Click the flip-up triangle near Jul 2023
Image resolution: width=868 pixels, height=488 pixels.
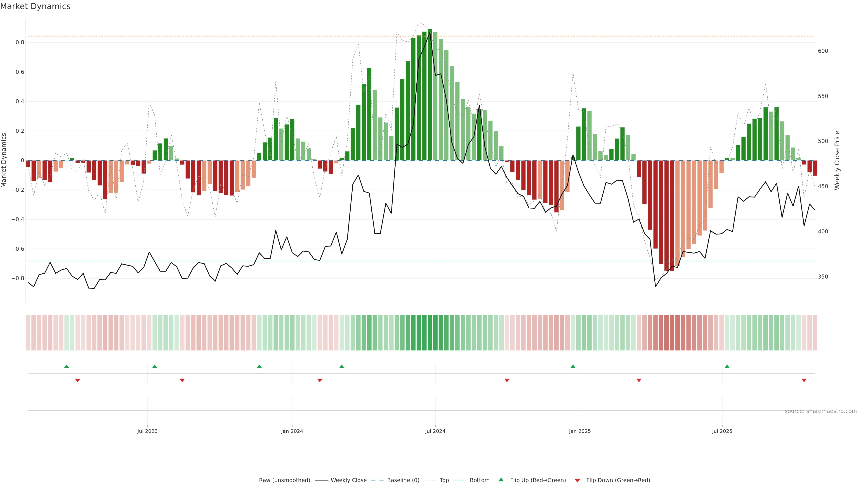tap(155, 366)
